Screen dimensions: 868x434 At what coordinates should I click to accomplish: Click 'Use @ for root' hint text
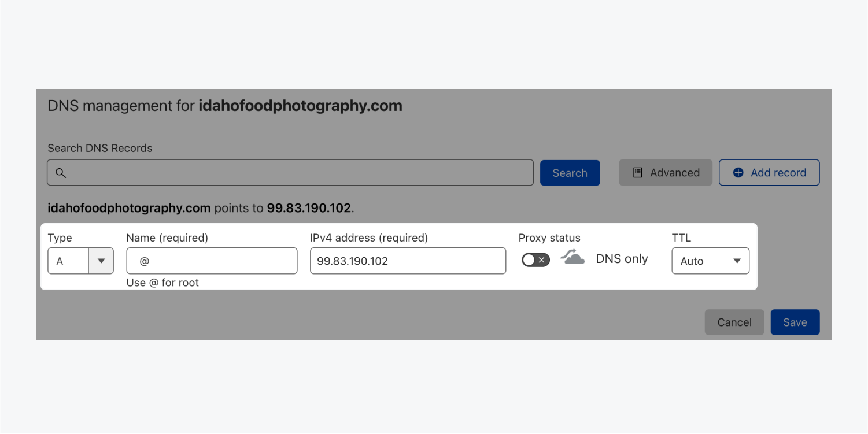(162, 283)
